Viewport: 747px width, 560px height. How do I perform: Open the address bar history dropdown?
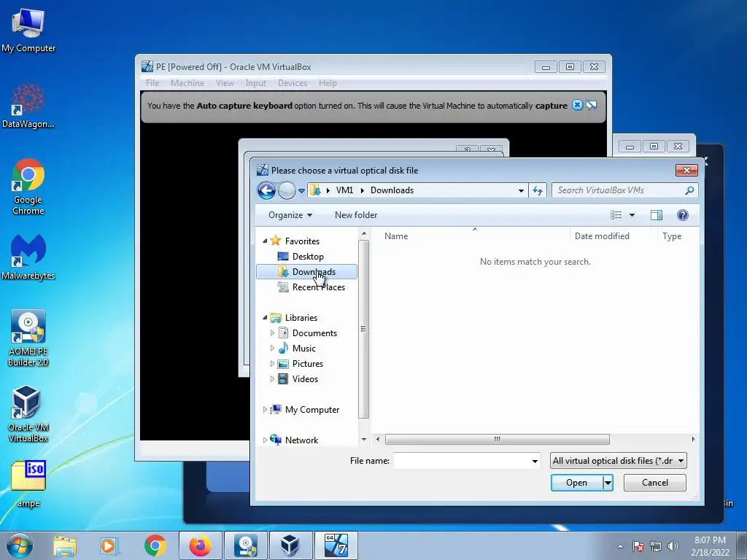521,190
